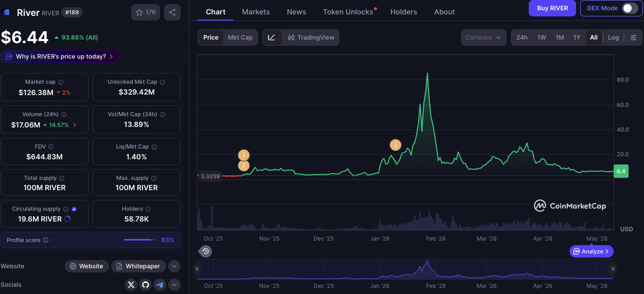Click the Analyze button
Viewport: 644px width, 294px height.
click(592, 251)
